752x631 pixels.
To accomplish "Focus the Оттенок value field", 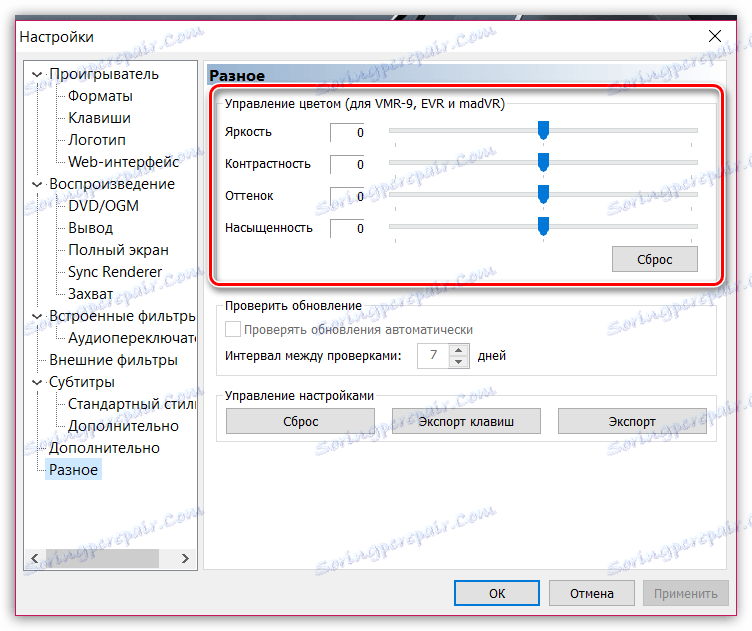I will [x=347, y=197].
